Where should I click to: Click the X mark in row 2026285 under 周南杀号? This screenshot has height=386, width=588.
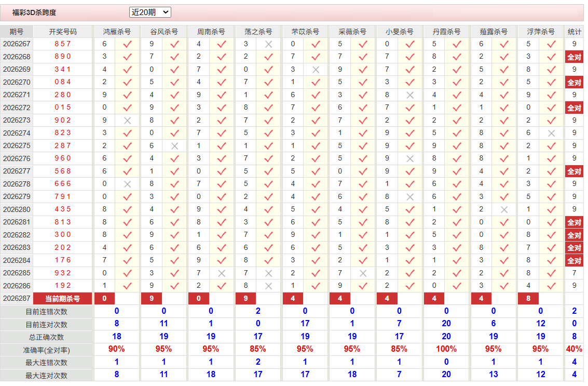(222, 273)
